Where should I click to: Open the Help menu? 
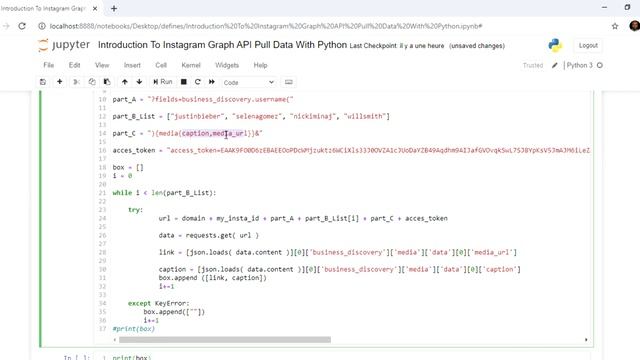point(260,65)
